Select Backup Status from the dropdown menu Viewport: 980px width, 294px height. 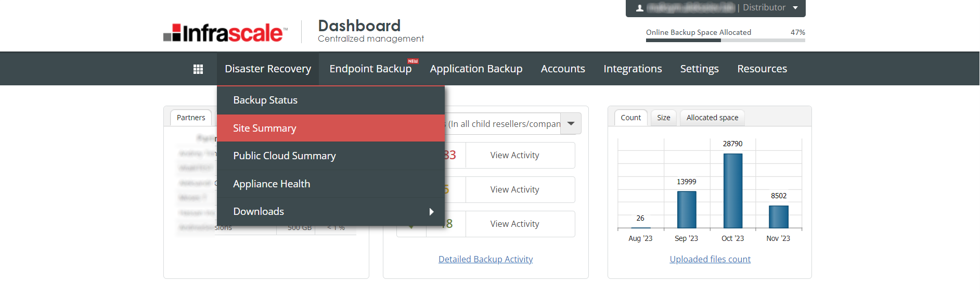[331, 100]
